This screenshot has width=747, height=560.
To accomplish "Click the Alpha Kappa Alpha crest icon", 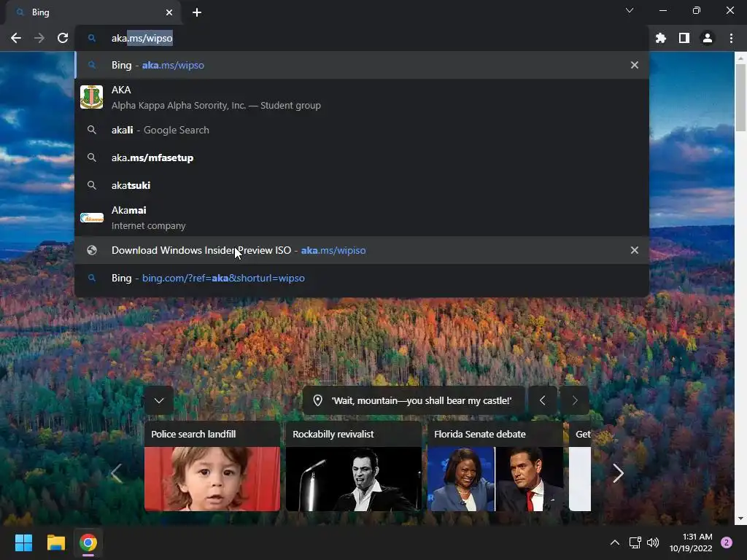I will click(91, 97).
